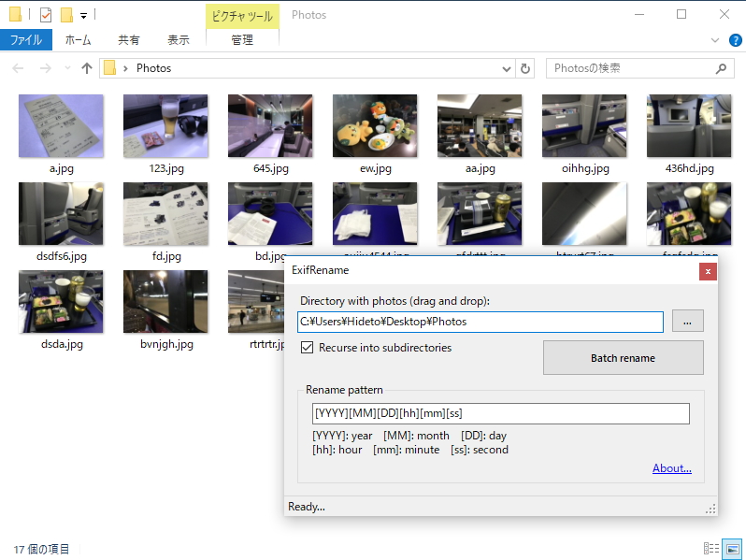Image resolution: width=746 pixels, height=560 pixels.
Task: Go forward with the right arrow button
Action: pyautogui.click(x=46, y=68)
